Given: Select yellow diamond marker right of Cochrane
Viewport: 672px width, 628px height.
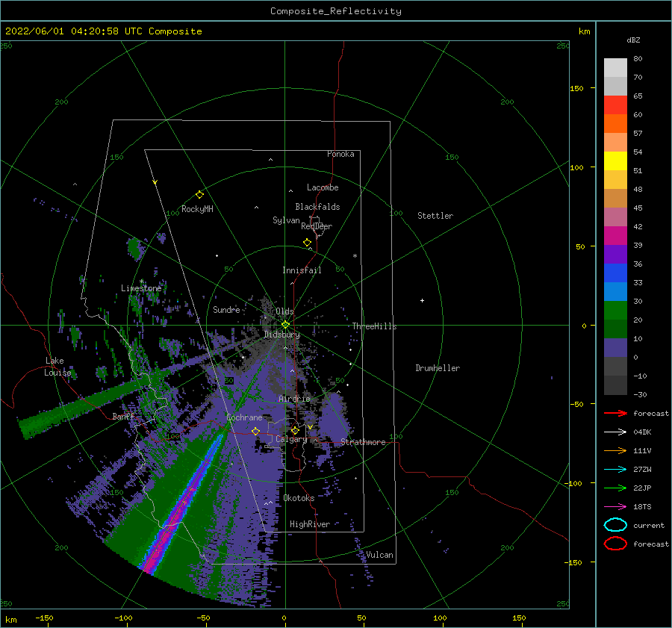Looking at the screenshot, I should coord(256,431).
